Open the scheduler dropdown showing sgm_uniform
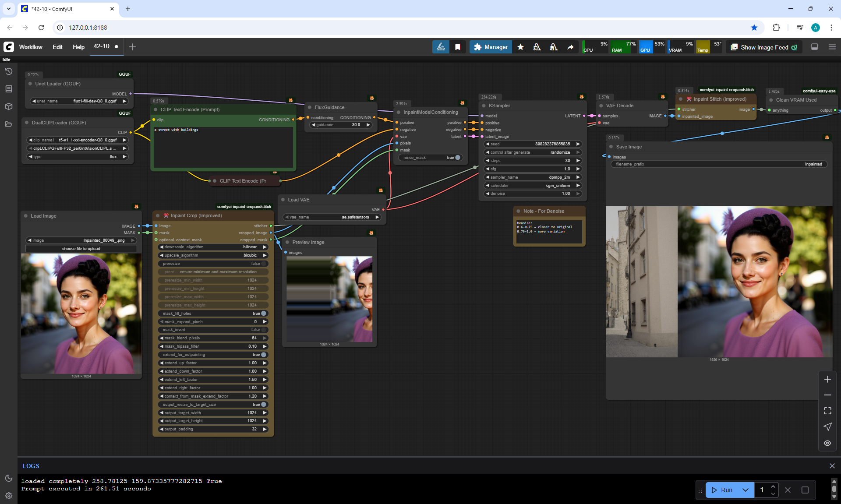The width and height of the screenshot is (841, 504). click(x=533, y=186)
